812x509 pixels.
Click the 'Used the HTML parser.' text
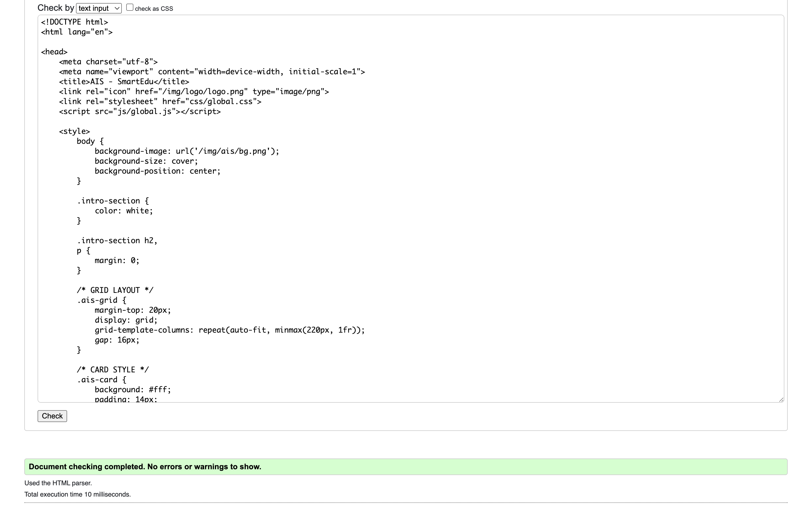pos(58,483)
